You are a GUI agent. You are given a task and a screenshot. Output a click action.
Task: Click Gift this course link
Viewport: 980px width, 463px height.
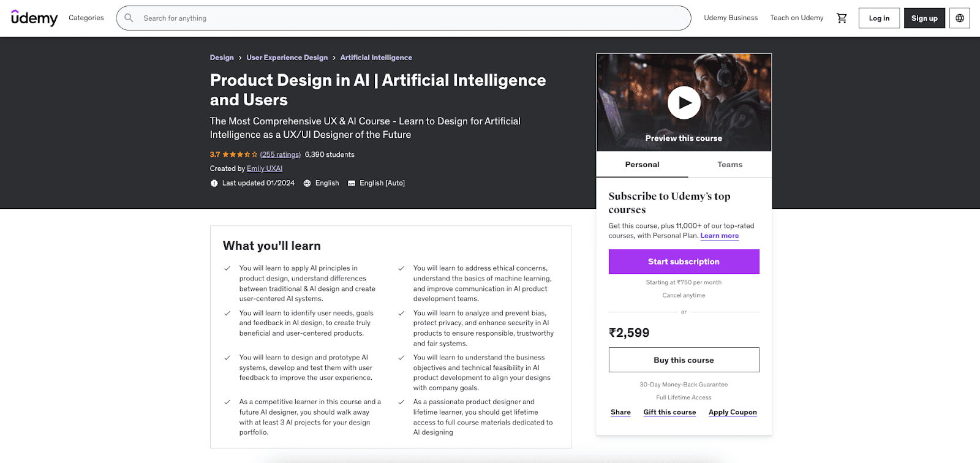tap(669, 412)
